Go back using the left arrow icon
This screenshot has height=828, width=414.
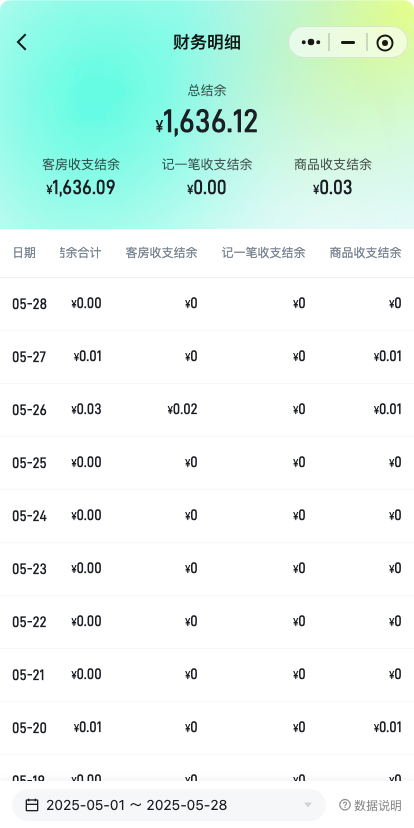pos(21,42)
